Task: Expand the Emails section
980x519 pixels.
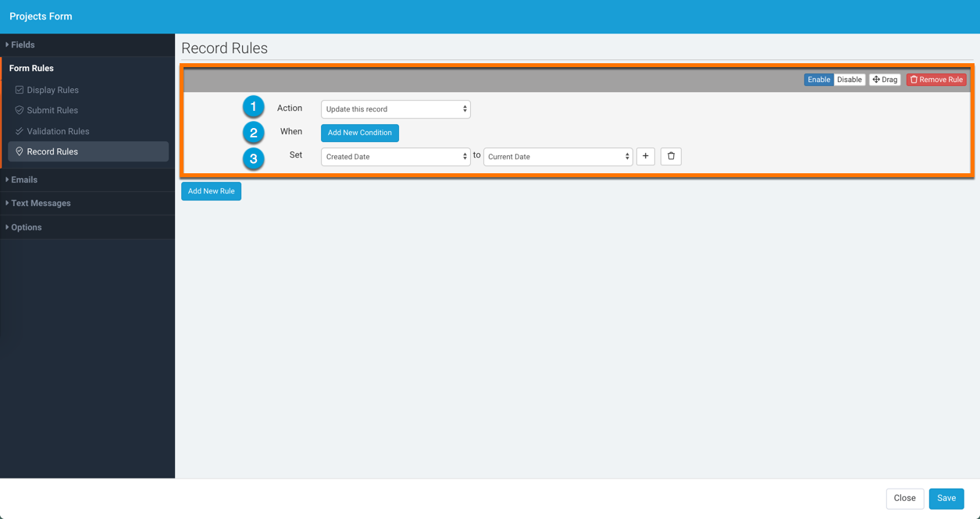Action: coord(87,180)
